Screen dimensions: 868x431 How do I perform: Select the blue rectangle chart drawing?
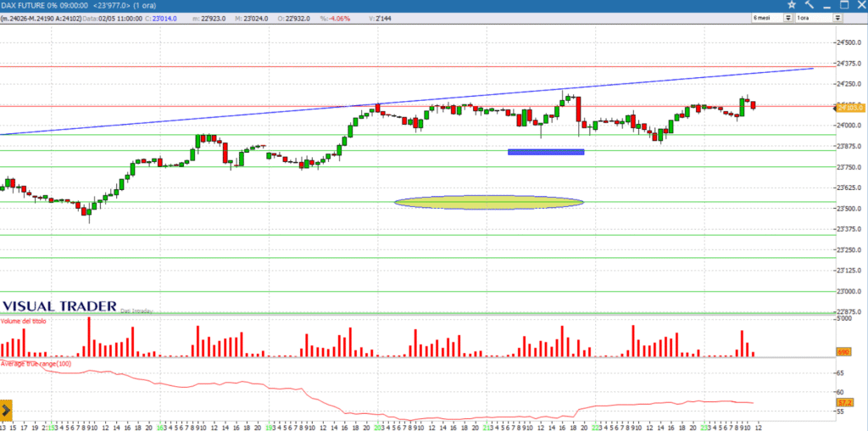click(547, 152)
